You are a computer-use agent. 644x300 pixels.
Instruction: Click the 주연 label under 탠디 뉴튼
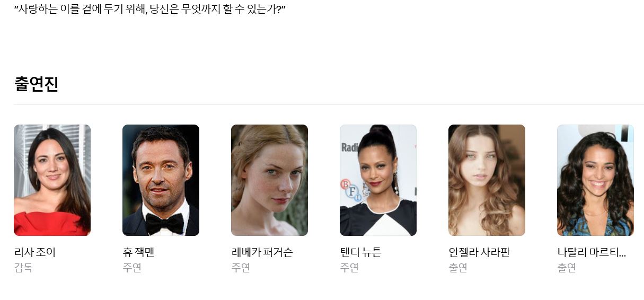349,268
